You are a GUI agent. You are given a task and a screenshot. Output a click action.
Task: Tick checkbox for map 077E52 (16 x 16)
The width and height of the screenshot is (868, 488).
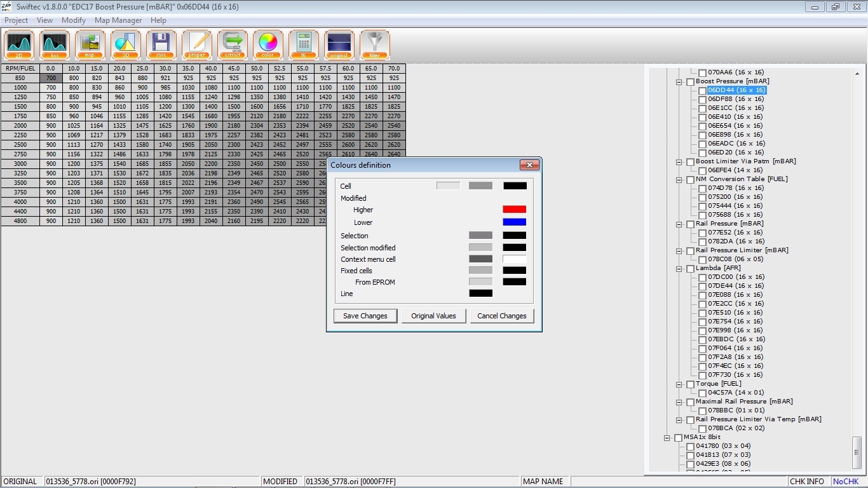point(702,233)
